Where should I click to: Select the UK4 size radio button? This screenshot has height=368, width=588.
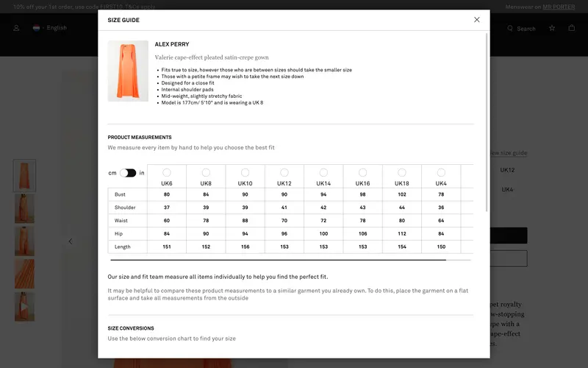click(441, 172)
